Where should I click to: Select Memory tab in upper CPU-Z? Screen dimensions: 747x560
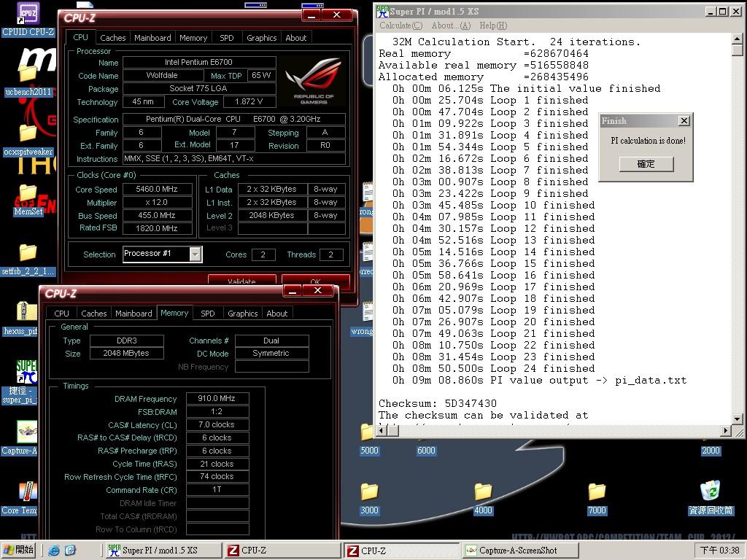coord(193,38)
